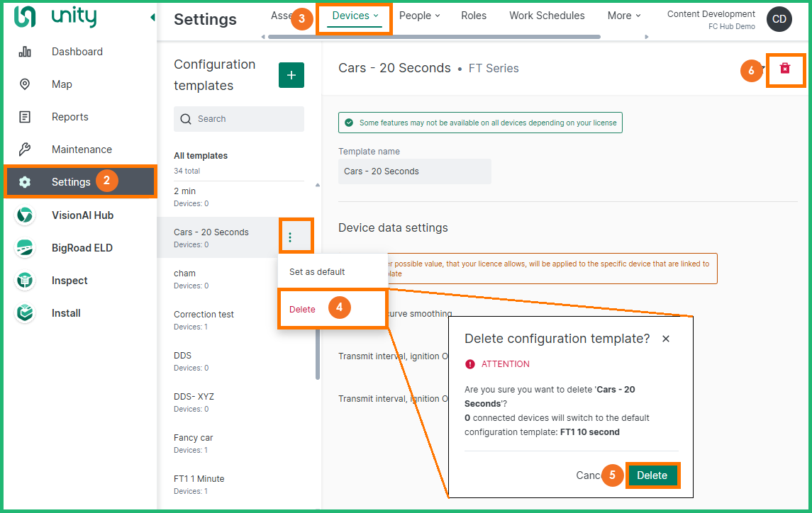The width and height of the screenshot is (812, 513).
Task: Close the delete confirmation dialog
Action: click(666, 339)
